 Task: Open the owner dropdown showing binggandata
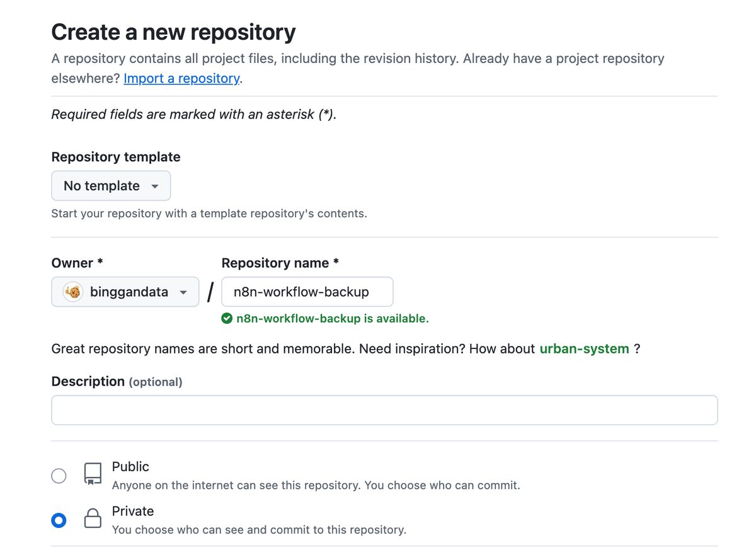[125, 292]
